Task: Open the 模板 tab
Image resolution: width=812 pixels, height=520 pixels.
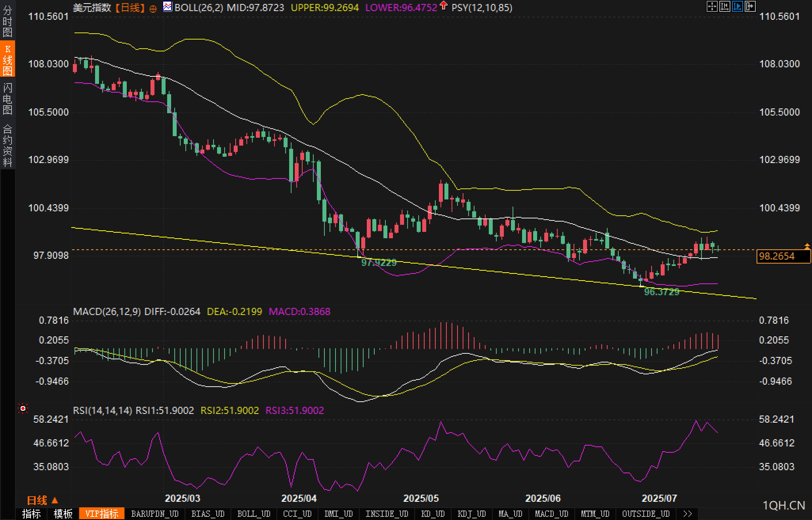Action: [x=63, y=514]
